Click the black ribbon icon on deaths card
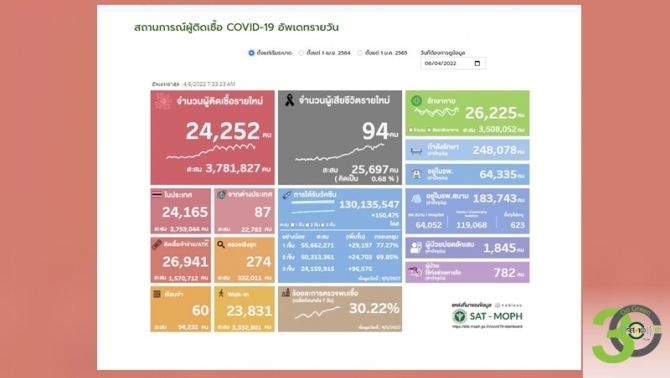Screen dimensions: 670x378 pos(289,100)
